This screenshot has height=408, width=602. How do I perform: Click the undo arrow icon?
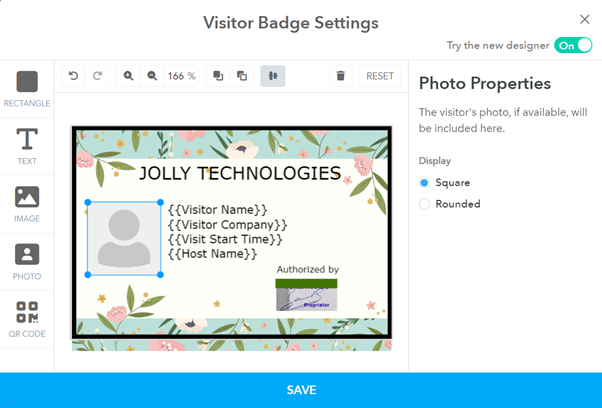click(73, 76)
